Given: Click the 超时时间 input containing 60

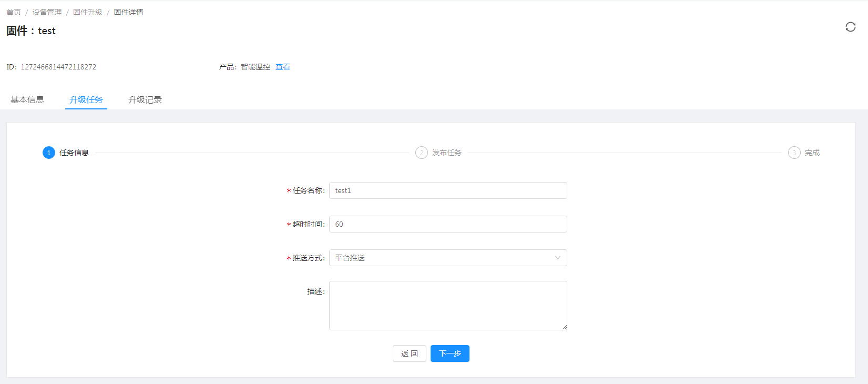Looking at the screenshot, I should [447, 224].
